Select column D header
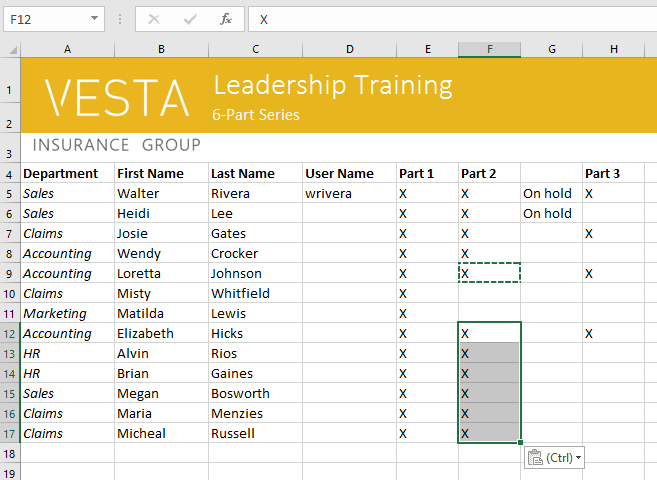This screenshot has width=657, height=480. tap(349, 50)
